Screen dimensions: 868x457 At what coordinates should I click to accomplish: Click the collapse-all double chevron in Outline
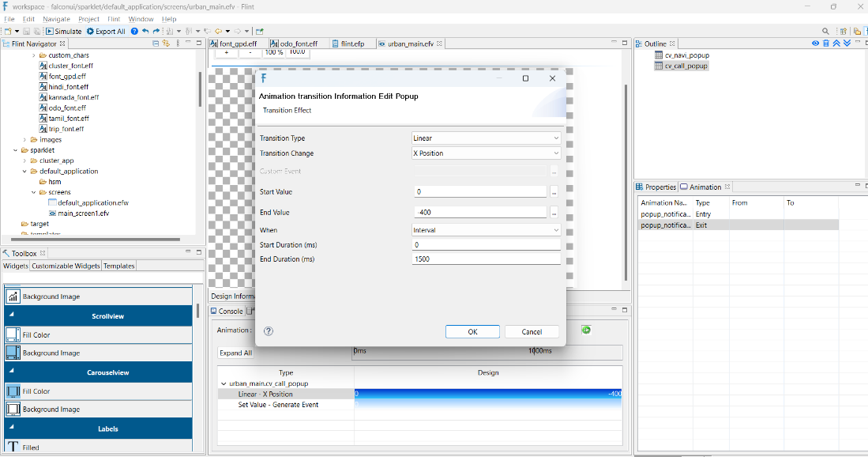[836, 43]
